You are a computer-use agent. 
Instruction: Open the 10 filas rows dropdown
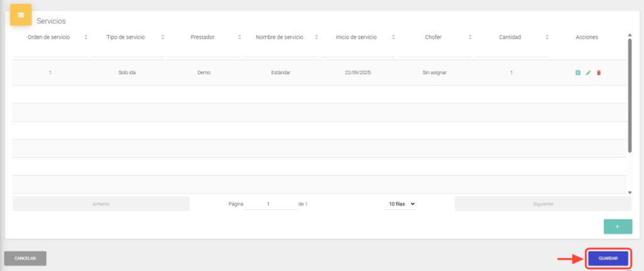[x=402, y=204]
